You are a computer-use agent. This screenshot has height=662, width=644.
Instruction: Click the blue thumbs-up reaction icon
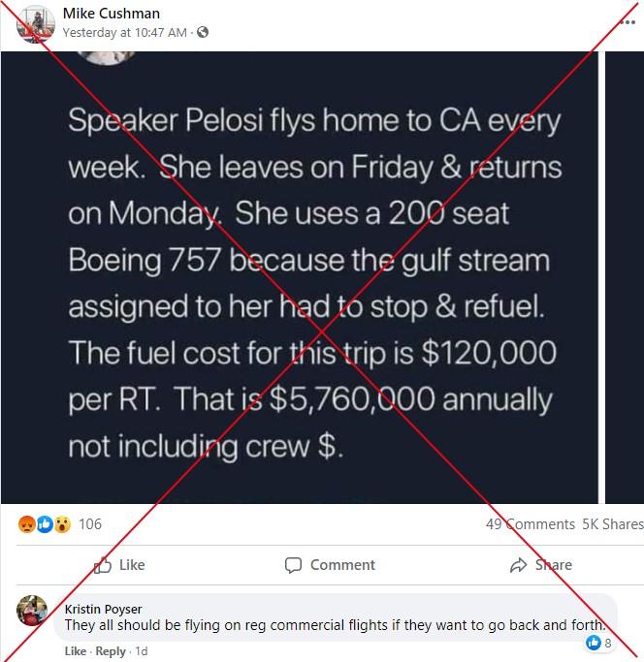[45, 524]
